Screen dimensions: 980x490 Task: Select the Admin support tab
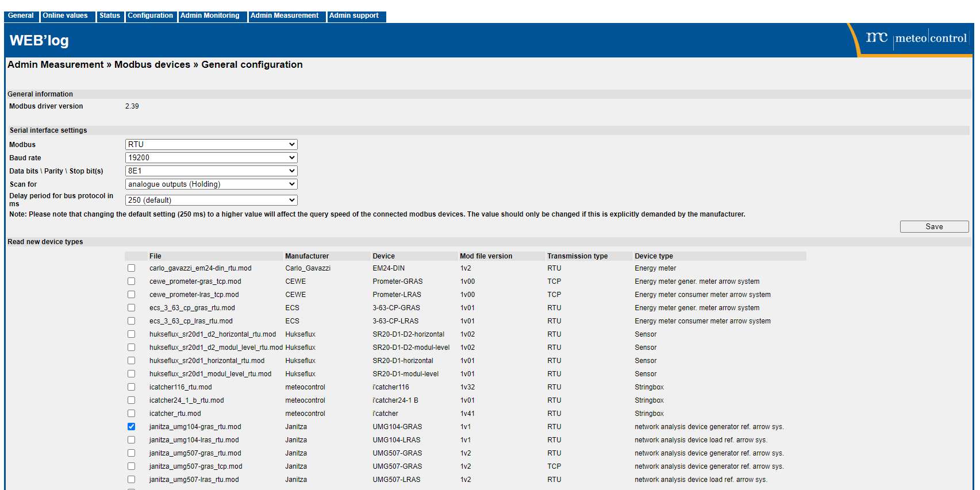353,16
